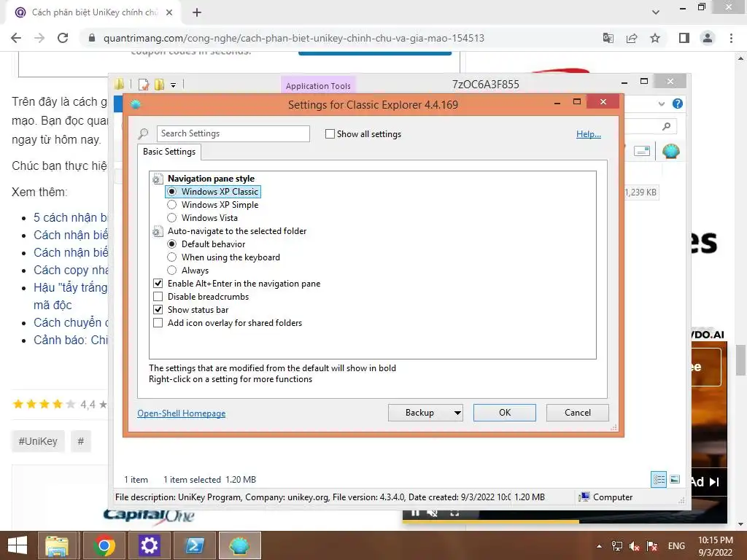Click the Classic Explorer shell icon in the Explorer toolbar
The height and width of the screenshot is (560, 747).
[671, 152]
